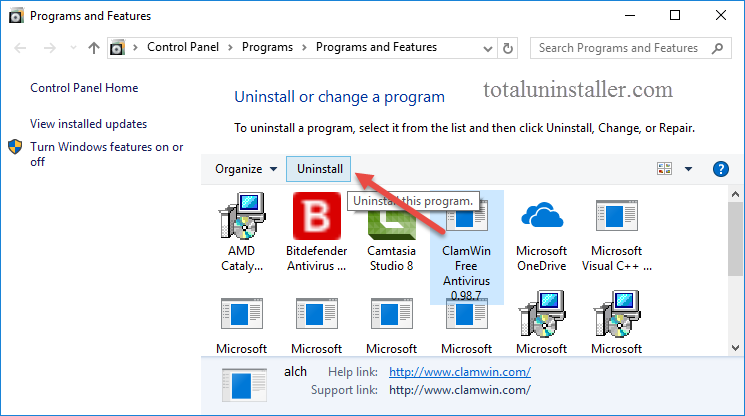Click the scrollbar up arrow

(735, 194)
